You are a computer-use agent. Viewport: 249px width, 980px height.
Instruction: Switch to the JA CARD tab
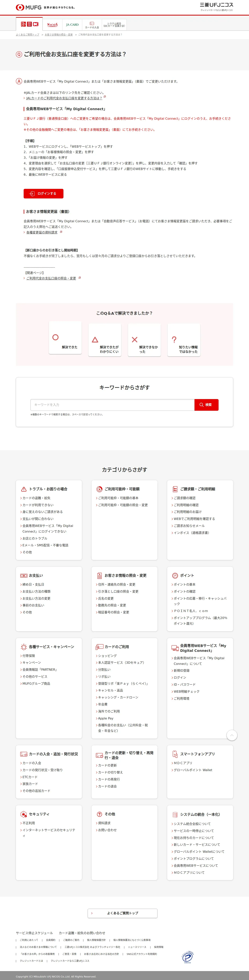tap(72, 25)
